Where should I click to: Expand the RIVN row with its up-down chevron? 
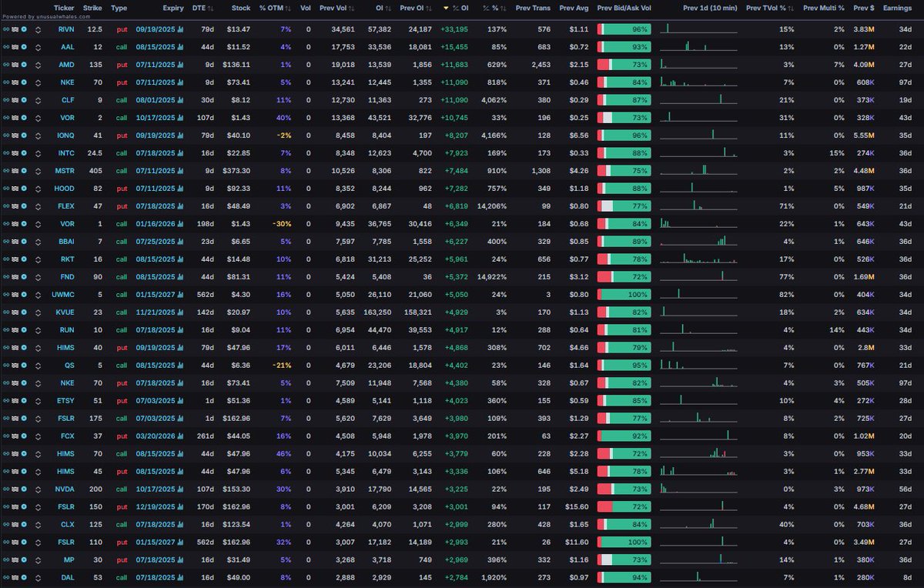[38, 28]
